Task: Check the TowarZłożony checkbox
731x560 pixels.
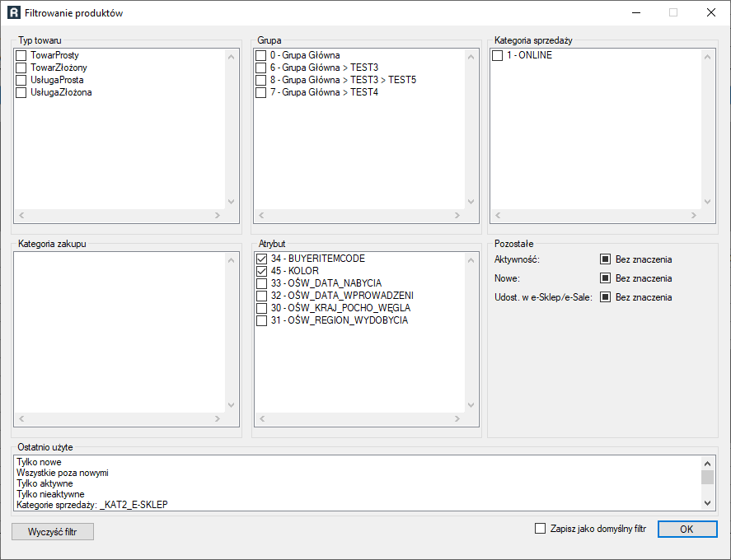Action: coord(21,68)
